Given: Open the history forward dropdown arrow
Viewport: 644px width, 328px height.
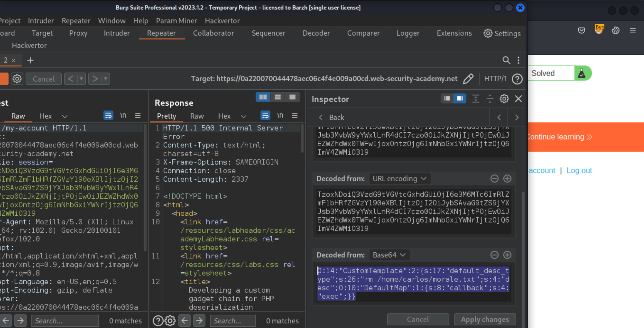Looking at the screenshot, I should tap(106, 79).
